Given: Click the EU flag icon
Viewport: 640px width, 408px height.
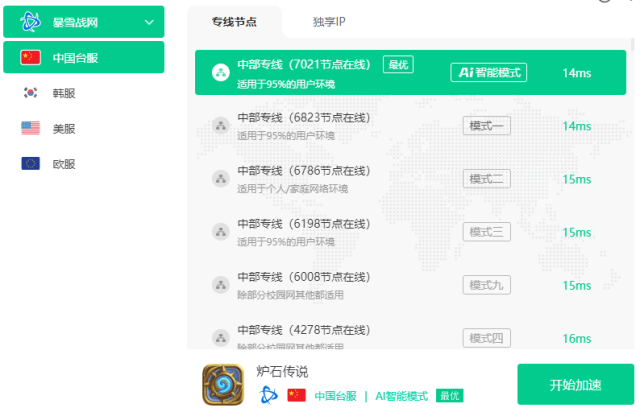Looking at the screenshot, I should point(31,164).
